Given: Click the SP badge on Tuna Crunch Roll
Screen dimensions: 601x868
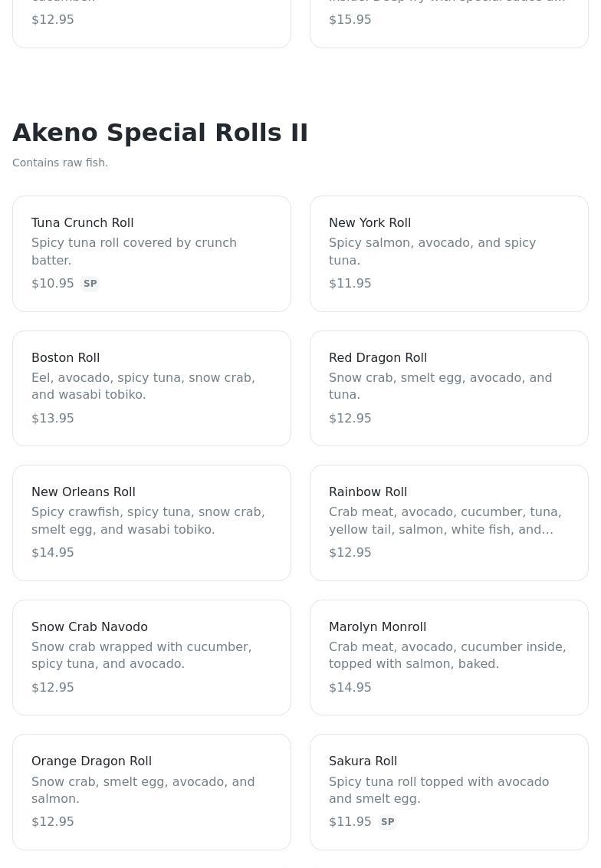Looking at the screenshot, I should coord(90,284).
